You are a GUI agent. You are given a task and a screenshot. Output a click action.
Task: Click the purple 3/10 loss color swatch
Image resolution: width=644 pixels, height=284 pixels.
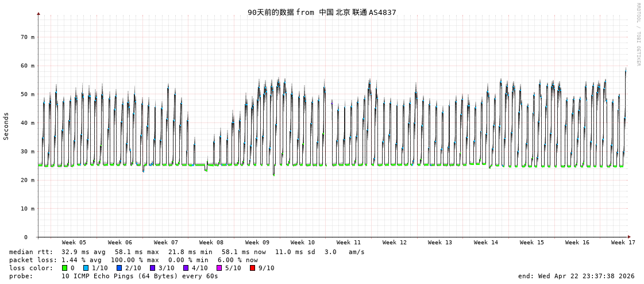152,268
